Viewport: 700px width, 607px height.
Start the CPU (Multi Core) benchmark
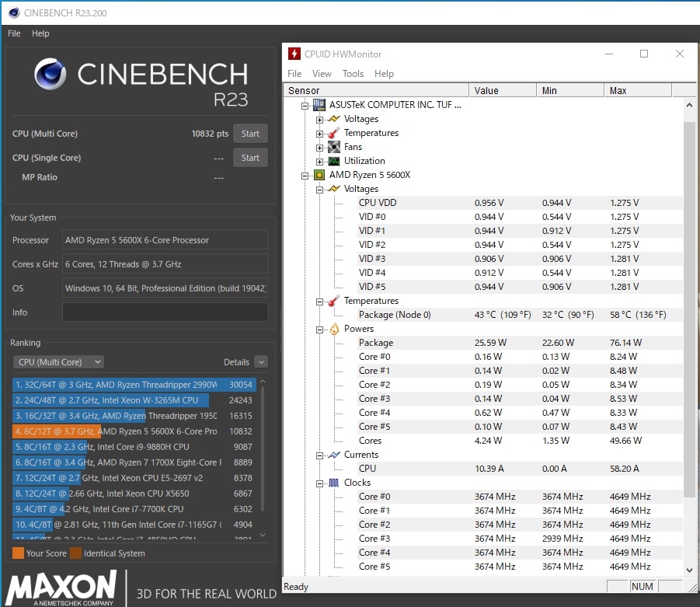(250, 134)
